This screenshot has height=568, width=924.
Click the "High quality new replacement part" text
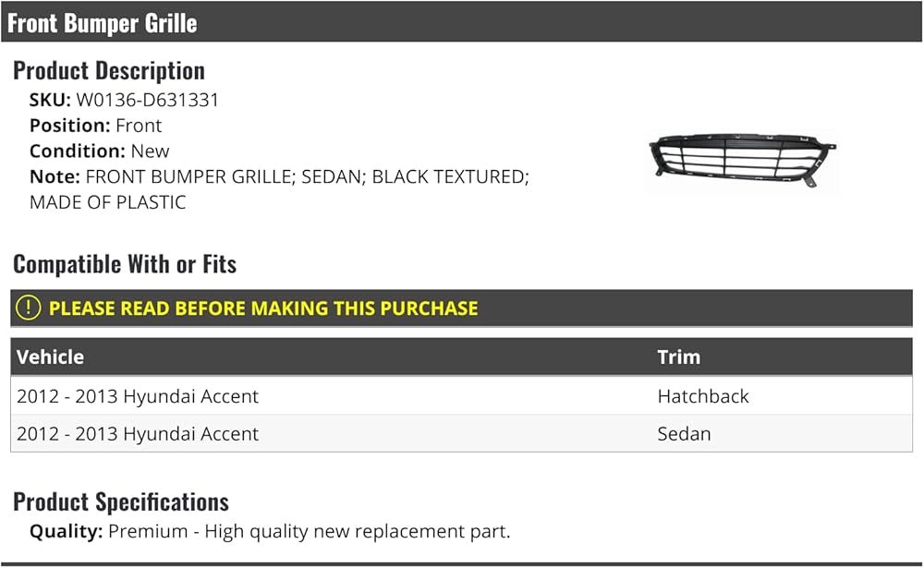(x=358, y=531)
